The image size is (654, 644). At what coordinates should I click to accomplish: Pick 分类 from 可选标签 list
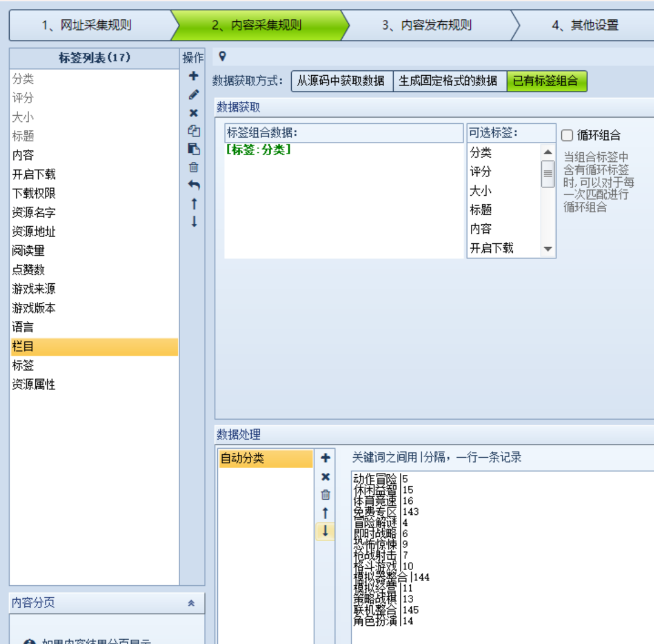504,153
